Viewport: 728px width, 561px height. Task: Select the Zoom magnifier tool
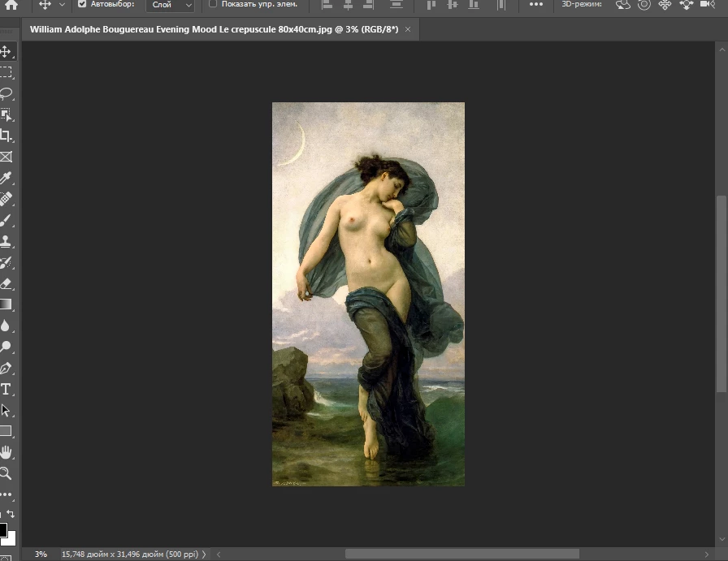click(6, 473)
